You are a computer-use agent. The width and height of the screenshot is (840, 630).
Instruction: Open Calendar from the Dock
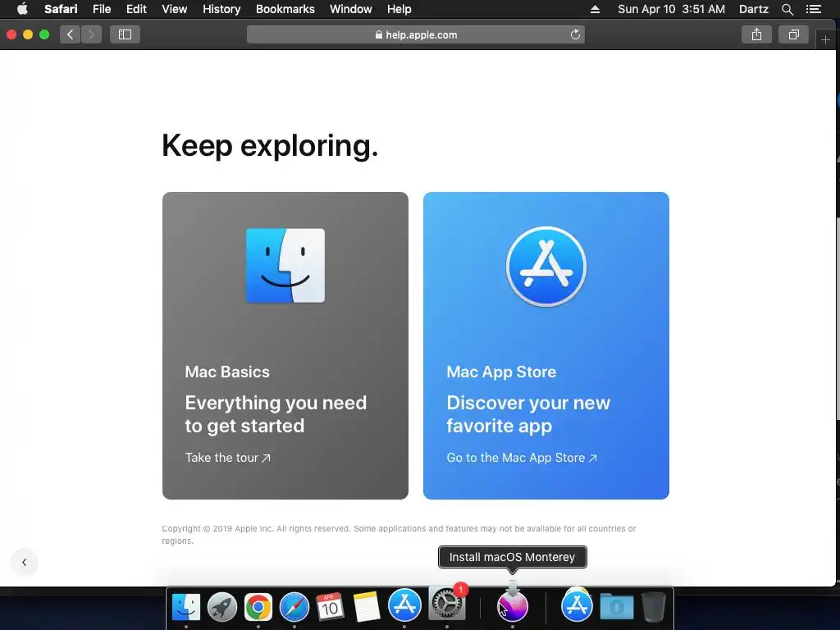click(x=330, y=607)
